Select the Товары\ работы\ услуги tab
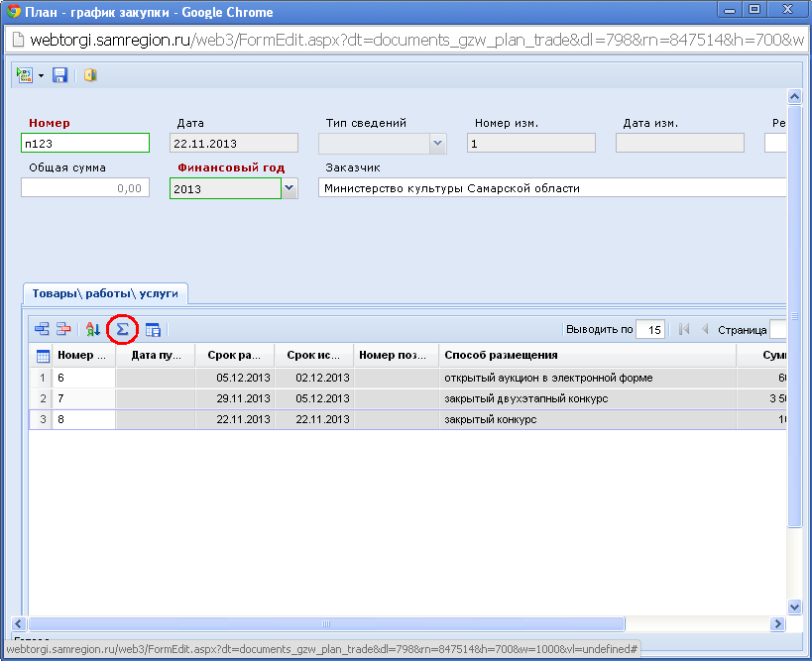 [x=105, y=293]
